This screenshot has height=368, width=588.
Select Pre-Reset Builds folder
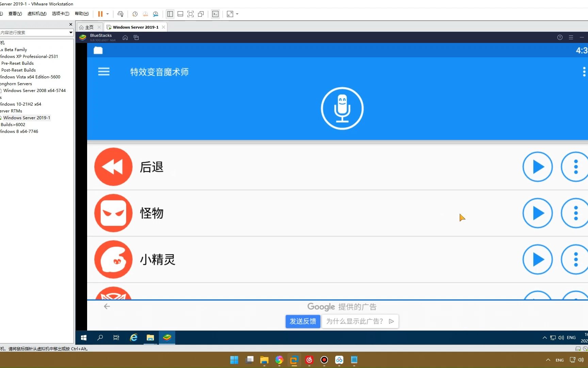17,63
